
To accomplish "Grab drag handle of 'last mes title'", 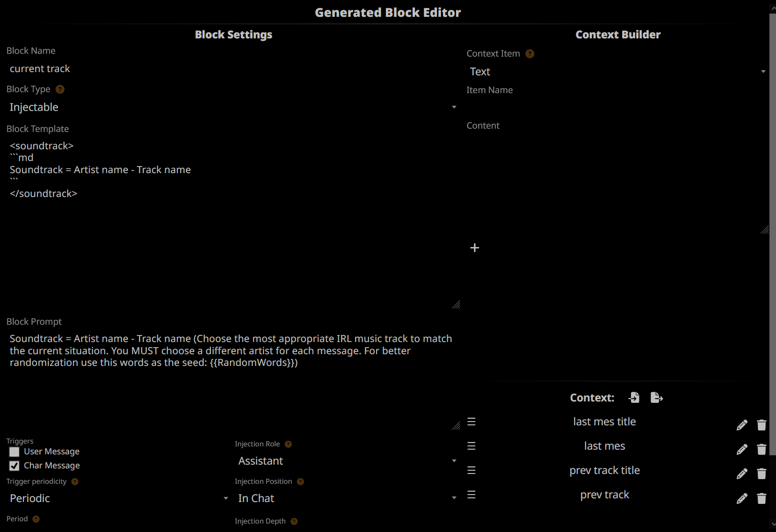I will coord(471,422).
